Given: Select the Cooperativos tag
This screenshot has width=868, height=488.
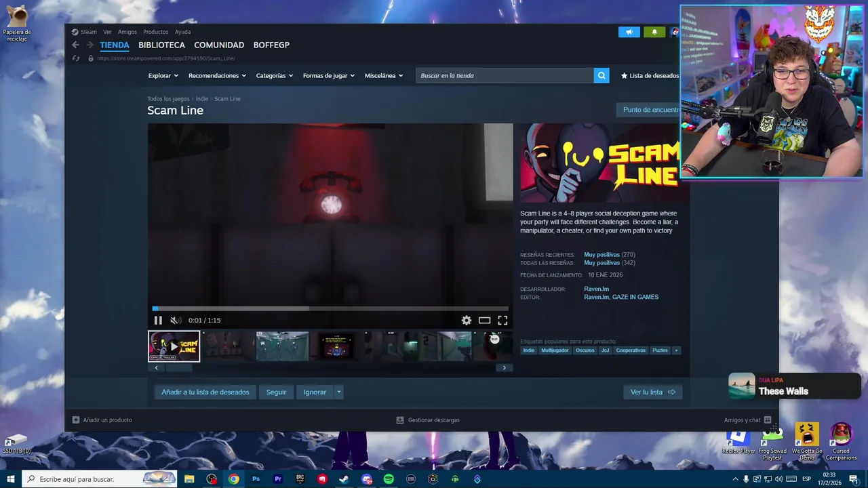Looking at the screenshot, I should click(631, 350).
